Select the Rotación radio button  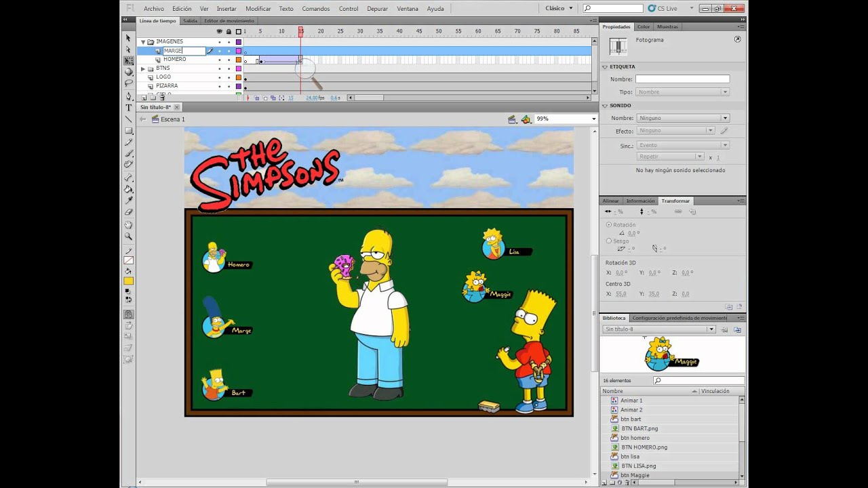point(608,225)
